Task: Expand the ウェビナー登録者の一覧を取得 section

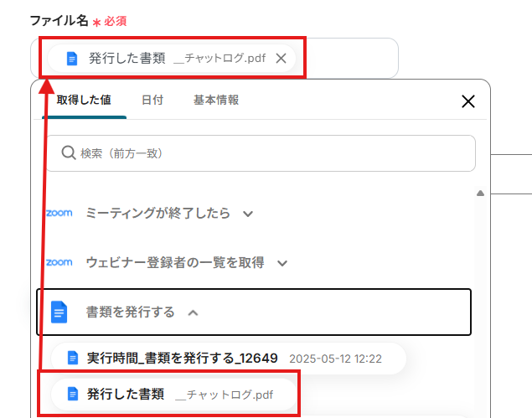Action: click(x=282, y=263)
